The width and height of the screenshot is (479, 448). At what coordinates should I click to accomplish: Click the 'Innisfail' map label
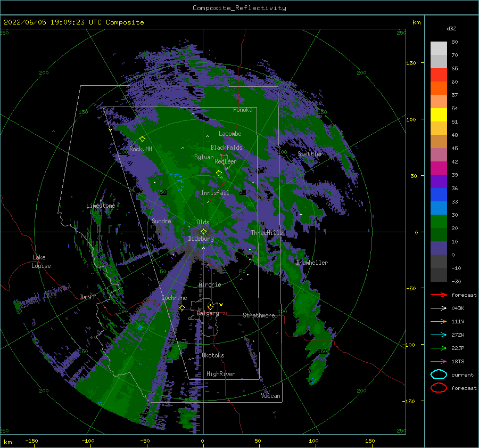tap(215, 193)
